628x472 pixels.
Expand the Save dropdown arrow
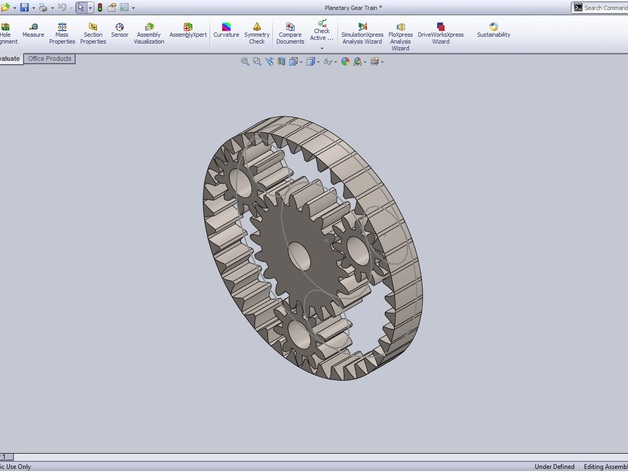[33, 8]
